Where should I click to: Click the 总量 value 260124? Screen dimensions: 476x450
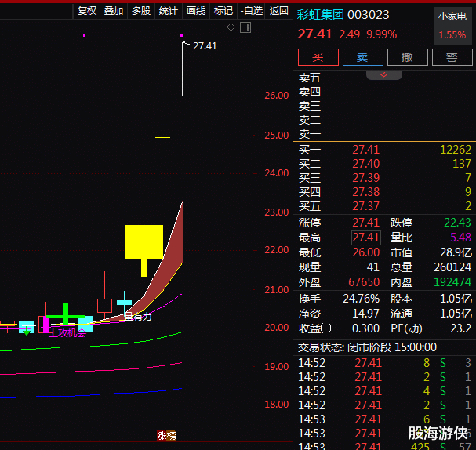coord(452,267)
